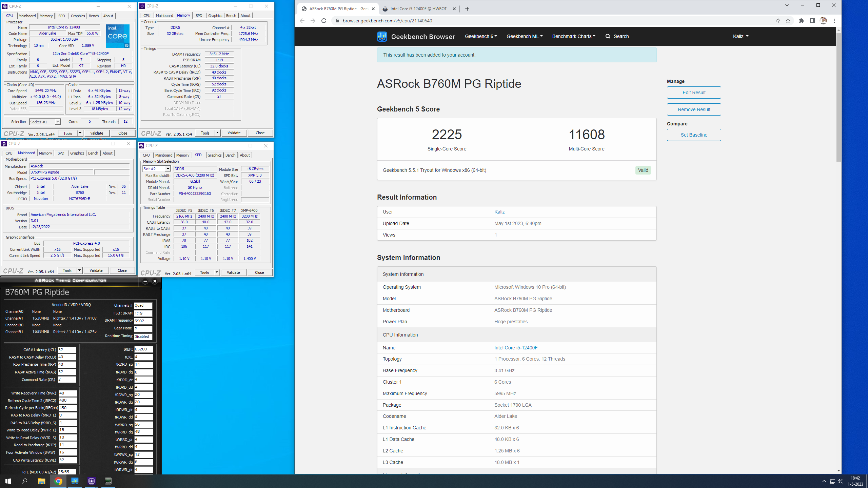Bookmark this page with the star icon

point(788,21)
